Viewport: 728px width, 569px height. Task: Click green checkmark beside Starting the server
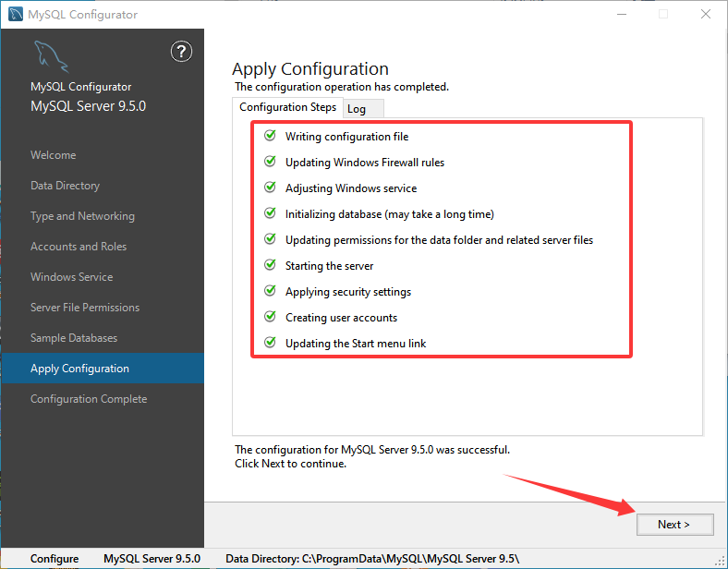tap(270, 265)
